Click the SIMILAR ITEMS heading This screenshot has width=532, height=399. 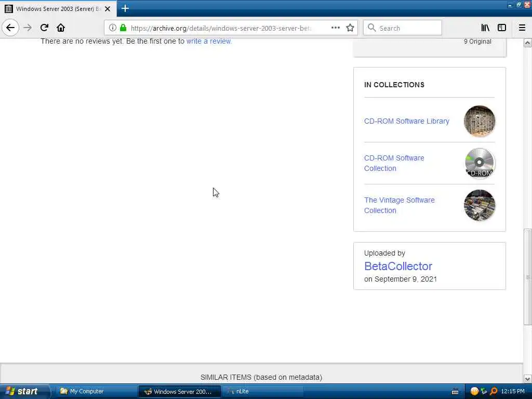pos(261,377)
